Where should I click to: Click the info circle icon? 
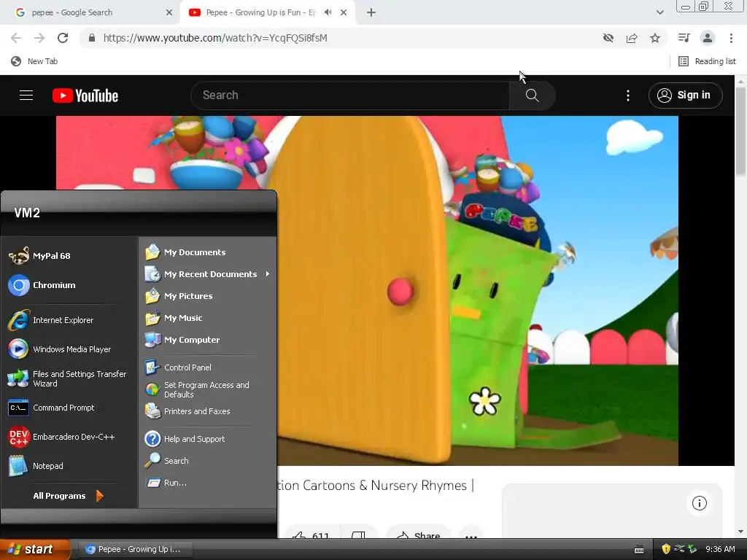(x=700, y=503)
